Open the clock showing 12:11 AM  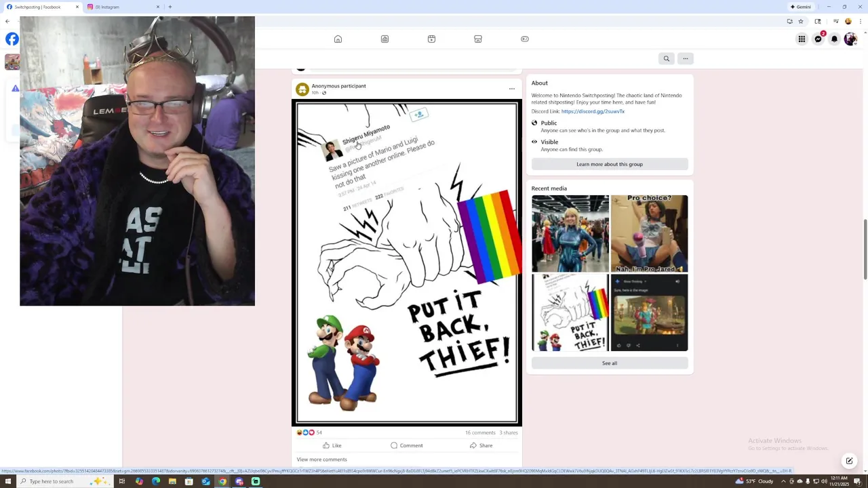click(x=839, y=481)
